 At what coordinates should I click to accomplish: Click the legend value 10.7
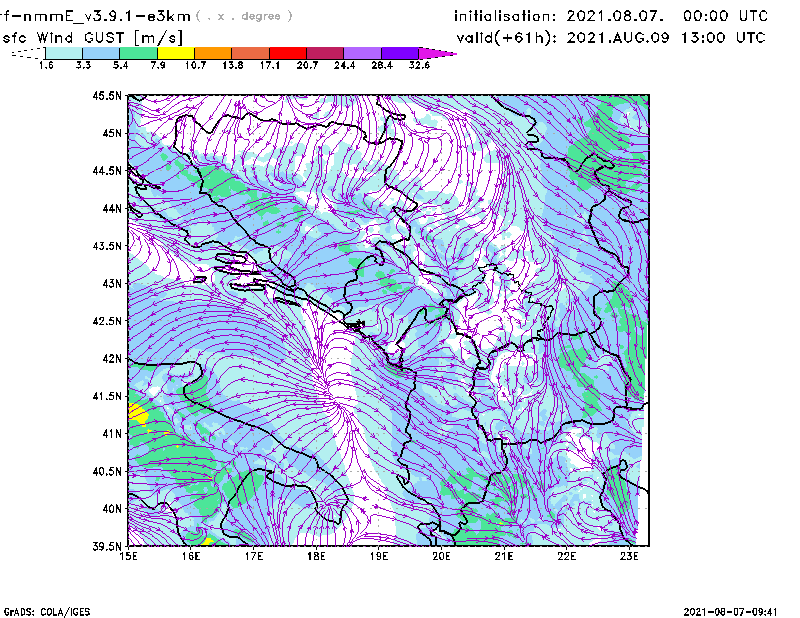(x=195, y=65)
